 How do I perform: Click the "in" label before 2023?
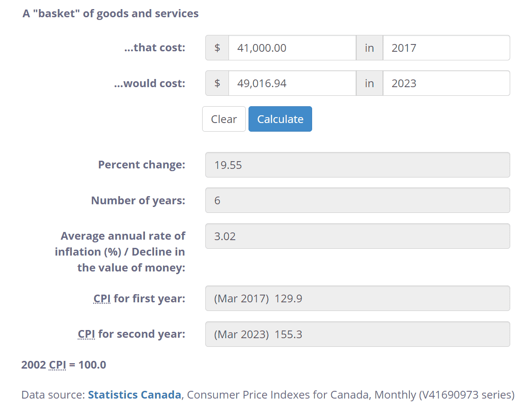tap(369, 83)
